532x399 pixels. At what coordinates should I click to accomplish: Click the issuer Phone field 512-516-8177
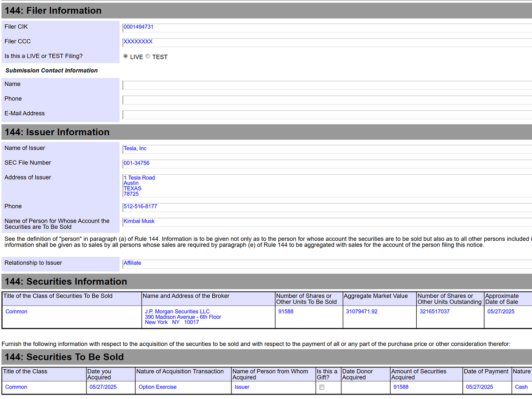[327, 207]
